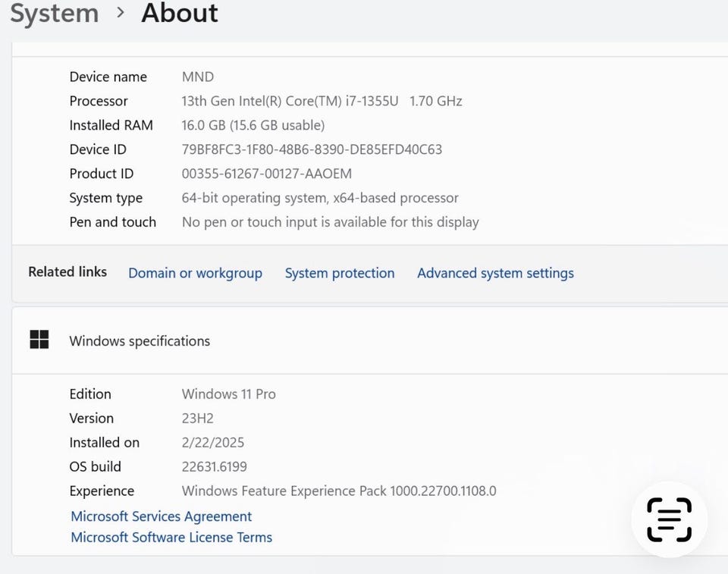Image resolution: width=728 pixels, height=574 pixels.
Task: Select Product ID value 00355-61267-00127-AAOEM
Action: pyautogui.click(x=266, y=174)
